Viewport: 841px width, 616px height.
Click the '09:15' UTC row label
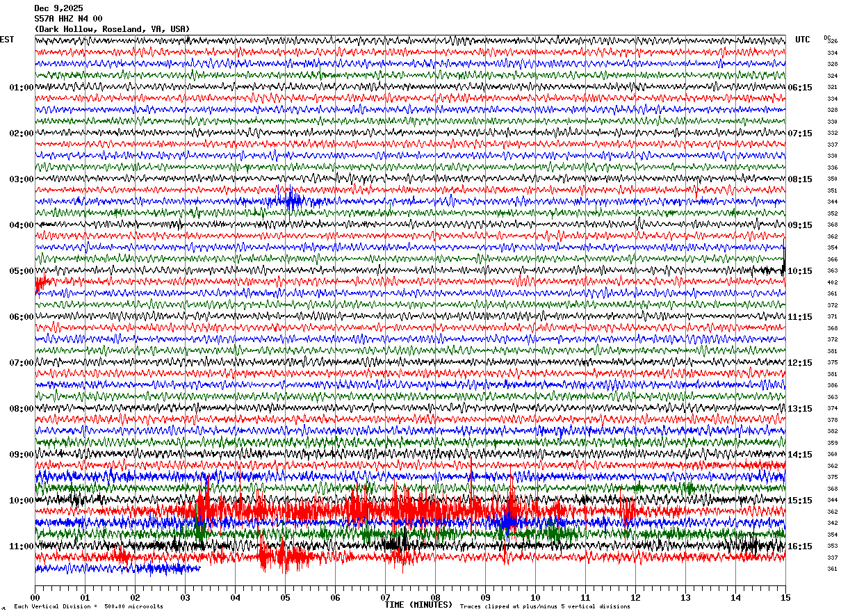pos(801,225)
